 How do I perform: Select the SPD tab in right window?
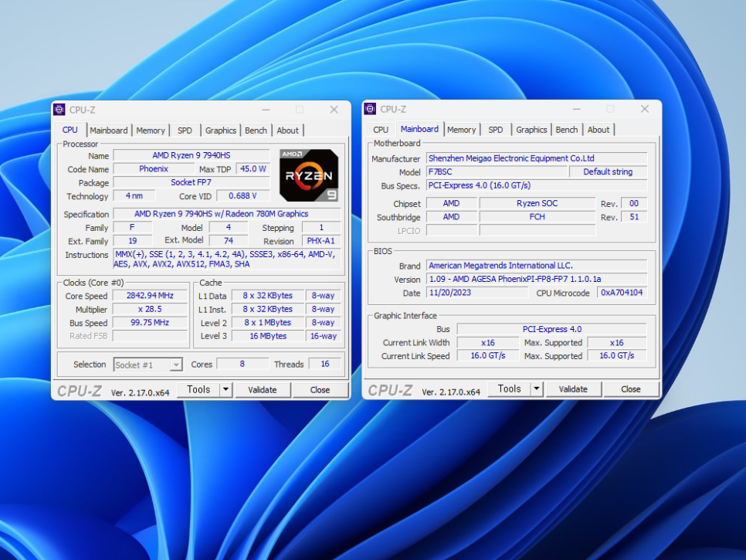tap(496, 130)
